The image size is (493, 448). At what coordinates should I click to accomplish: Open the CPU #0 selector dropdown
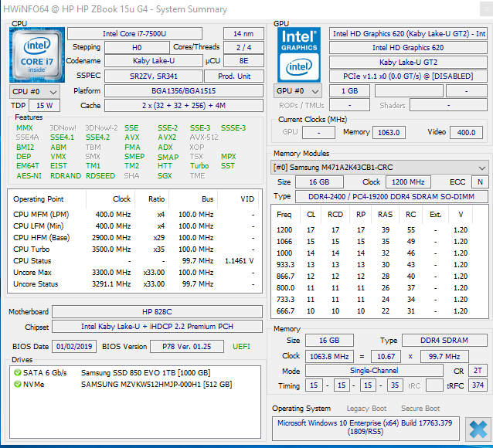(x=35, y=91)
